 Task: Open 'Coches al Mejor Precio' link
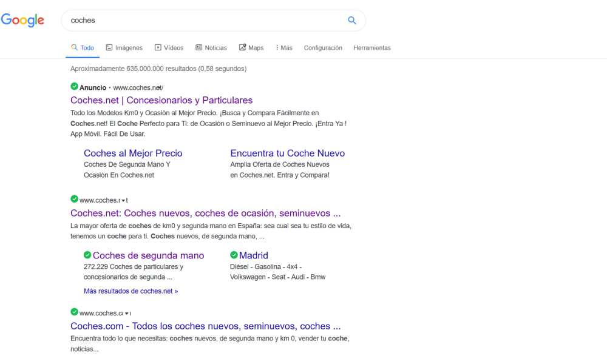click(x=133, y=153)
